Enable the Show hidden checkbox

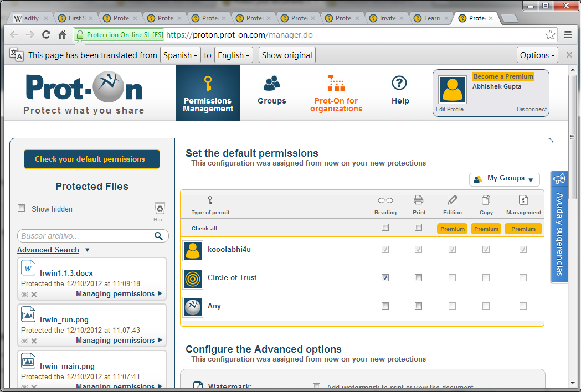tap(22, 208)
